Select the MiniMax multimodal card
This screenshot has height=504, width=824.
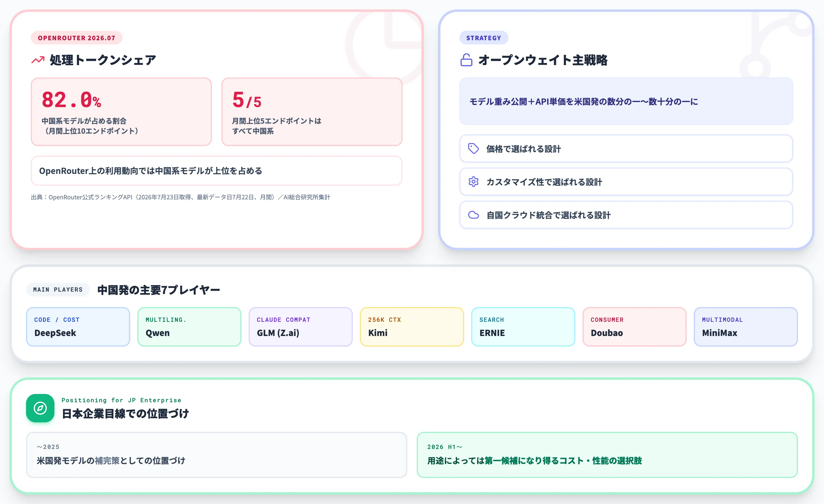click(745, 327)
